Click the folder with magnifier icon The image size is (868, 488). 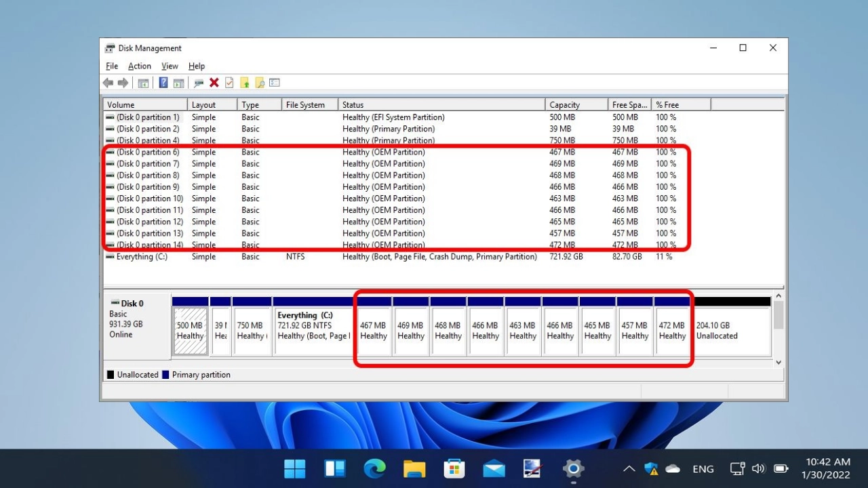coord(259,83)
